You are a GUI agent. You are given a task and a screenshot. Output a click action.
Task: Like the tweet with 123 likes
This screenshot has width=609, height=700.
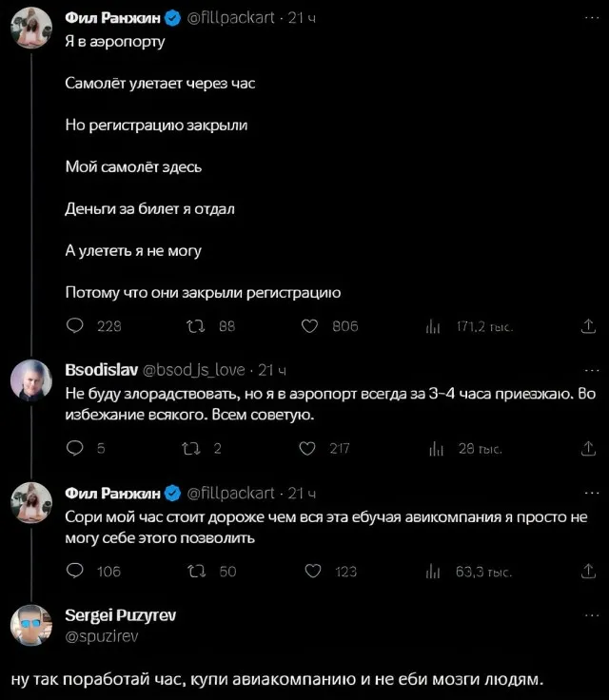(309, 571)
